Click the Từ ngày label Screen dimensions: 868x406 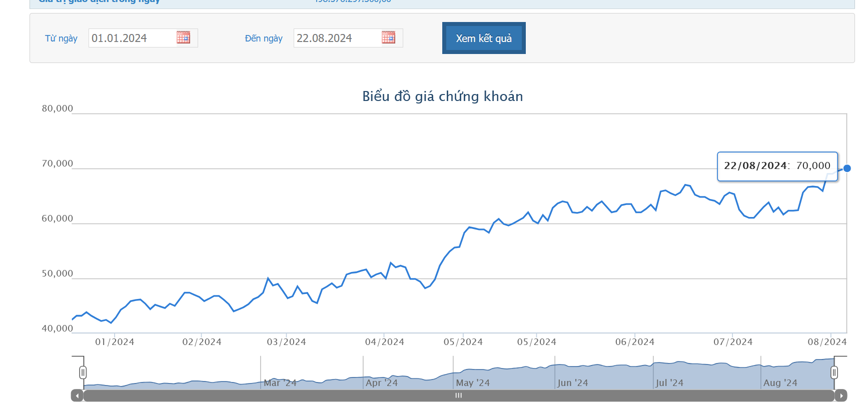coord(61,38)
